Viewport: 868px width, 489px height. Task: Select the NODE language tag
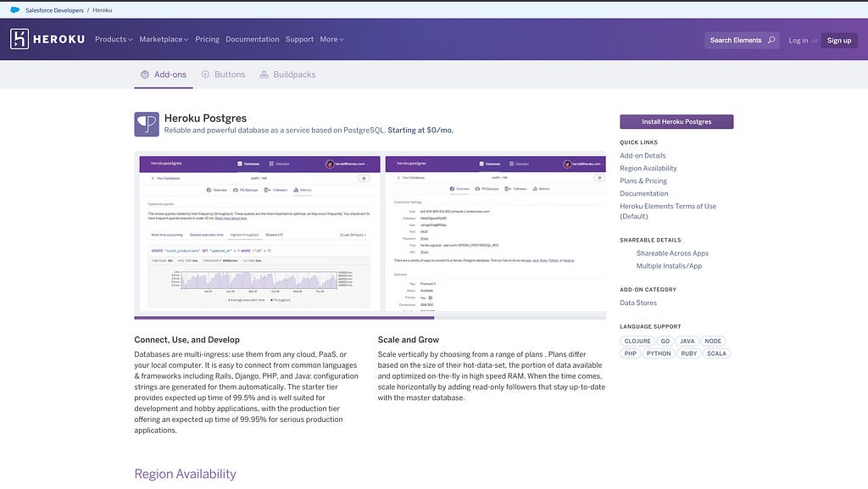click(713, 341)
